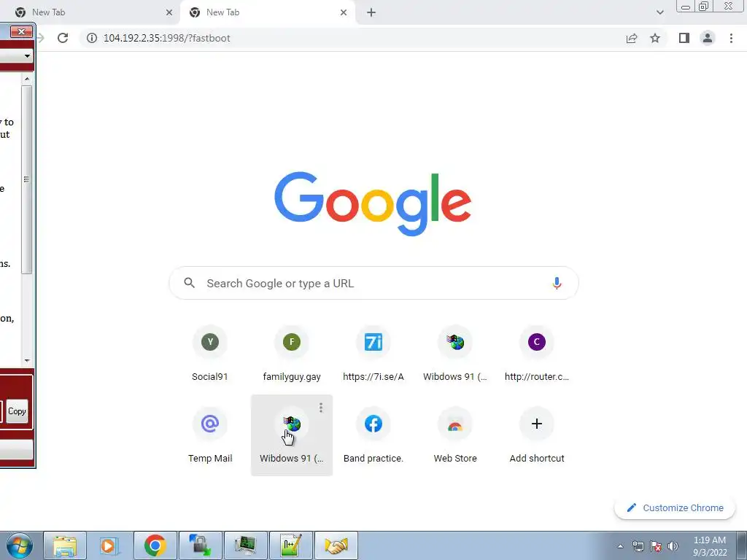Click the network tray icon
This screenshot has width=747, height=560.
coord(638,546)
